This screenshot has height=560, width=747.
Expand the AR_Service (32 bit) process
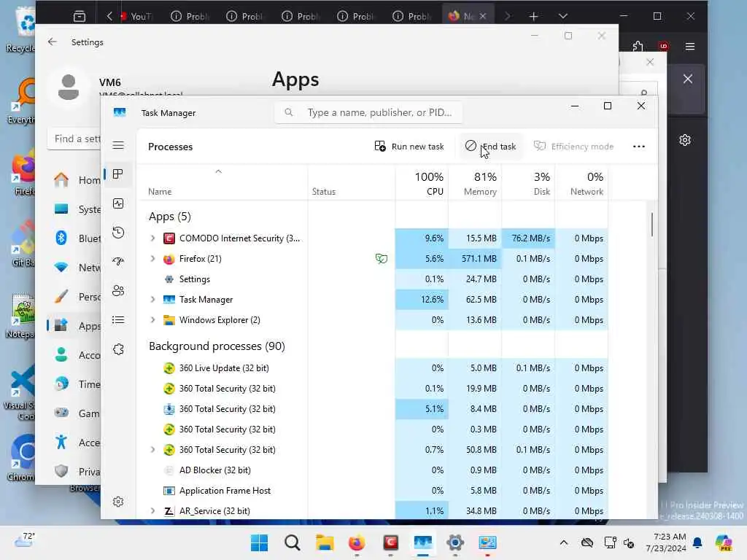pyautogui.click(x=152, y=511)
